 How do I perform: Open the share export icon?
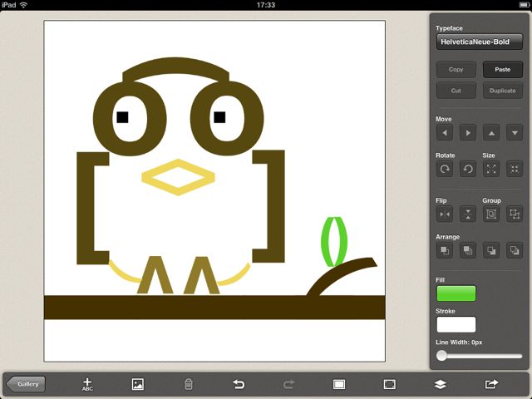(x=491, y=384)
